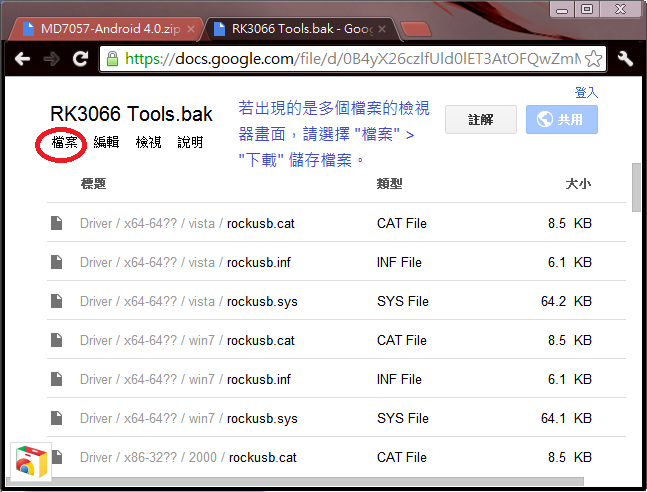The width and height of the screenshot is (647, 492).
Task: Click the browser forward arrow
Action: pyautogui.click(x=52, y=59)
